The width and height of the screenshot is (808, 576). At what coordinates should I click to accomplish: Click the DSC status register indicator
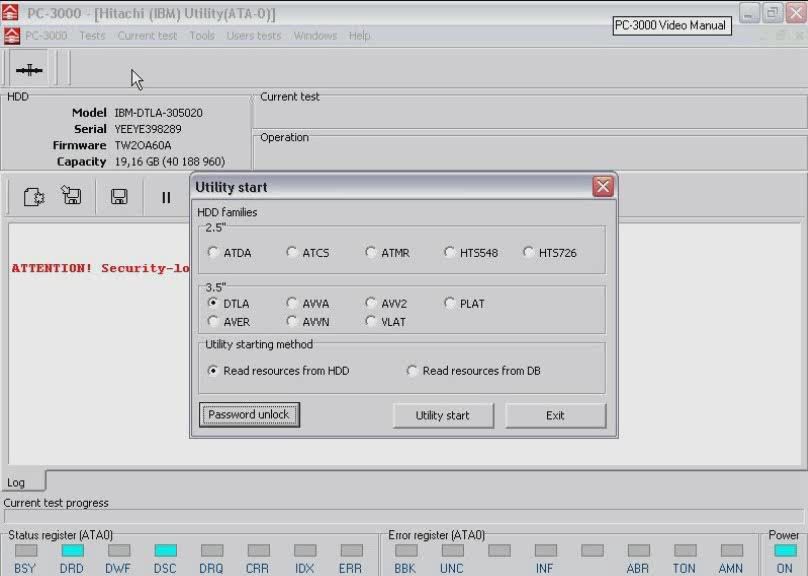(x=165, y=551)
